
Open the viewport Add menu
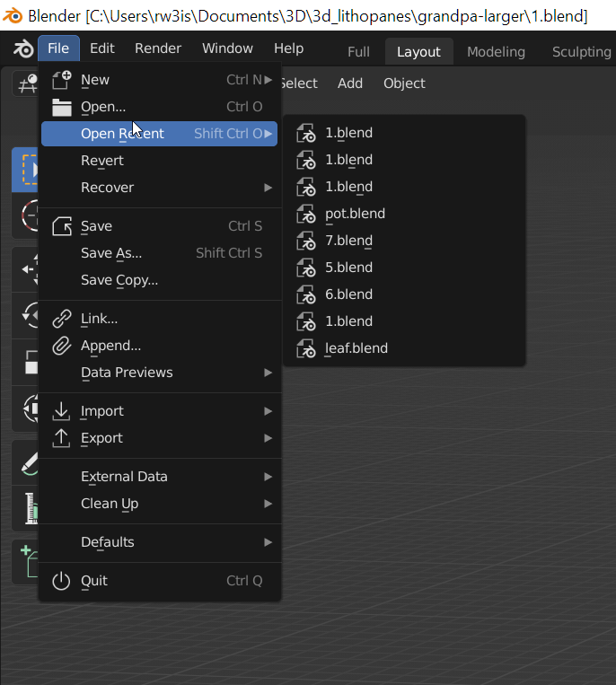[350, 83]
